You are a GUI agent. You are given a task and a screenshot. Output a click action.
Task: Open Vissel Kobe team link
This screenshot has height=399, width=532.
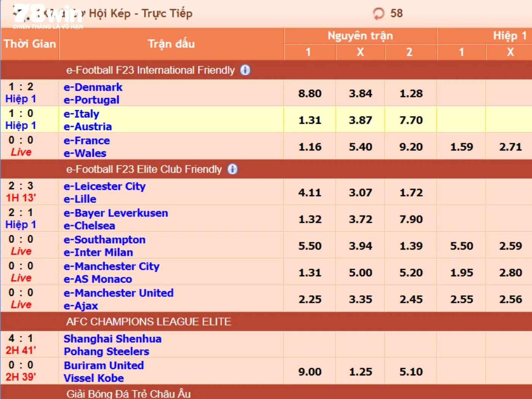point(94,378)
